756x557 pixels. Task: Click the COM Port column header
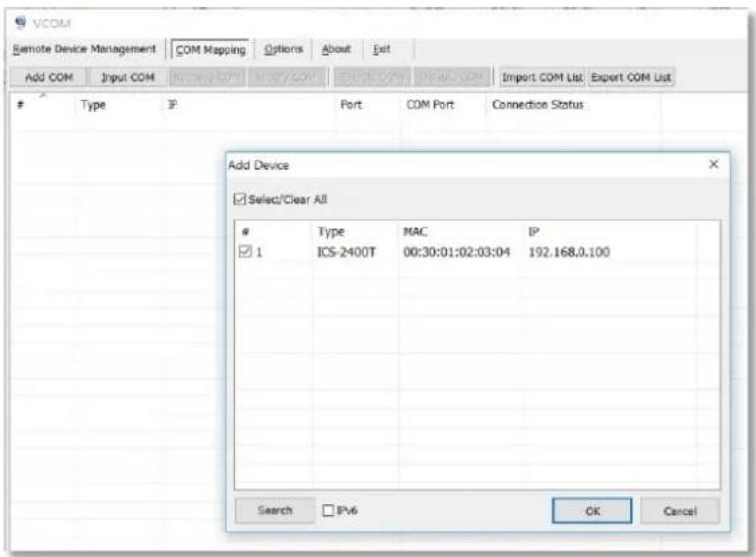coord(429,105)
